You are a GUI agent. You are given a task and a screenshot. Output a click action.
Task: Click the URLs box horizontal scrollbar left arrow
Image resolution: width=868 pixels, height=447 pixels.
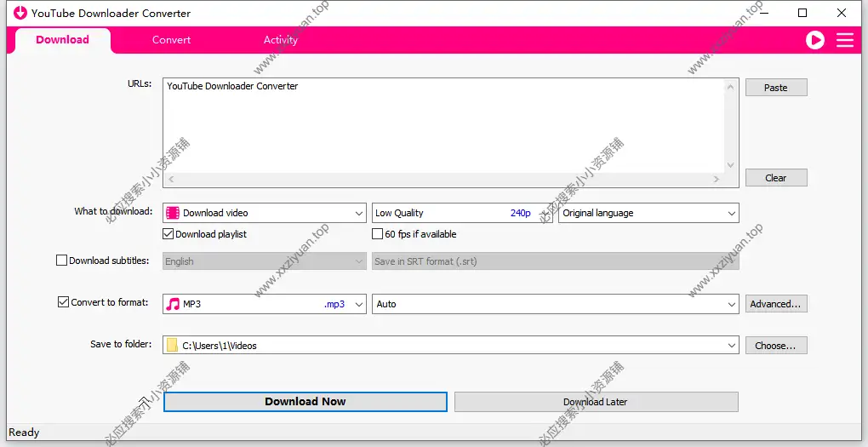tap(171, 179)
